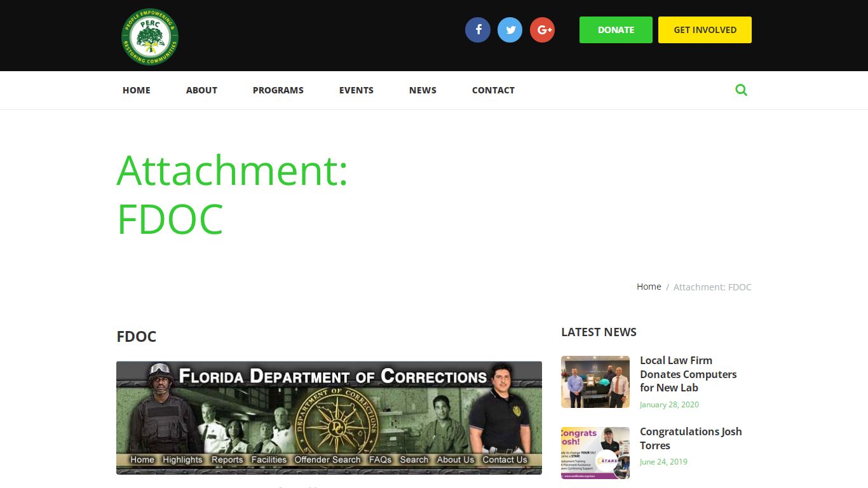Open the Facebook social icon

click(x=478, y=30)
